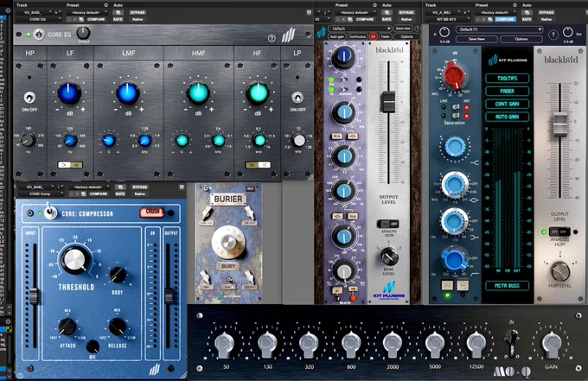Image resolution: width=588 pixels, height=381 pixels.
Task: Click the Core EQ striped logo icon
Action: [x=288, y=35]
